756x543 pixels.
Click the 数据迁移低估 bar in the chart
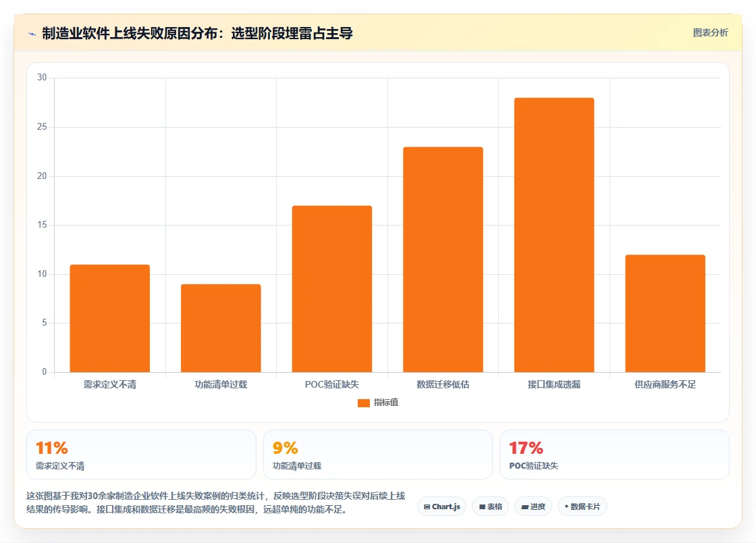443,259
